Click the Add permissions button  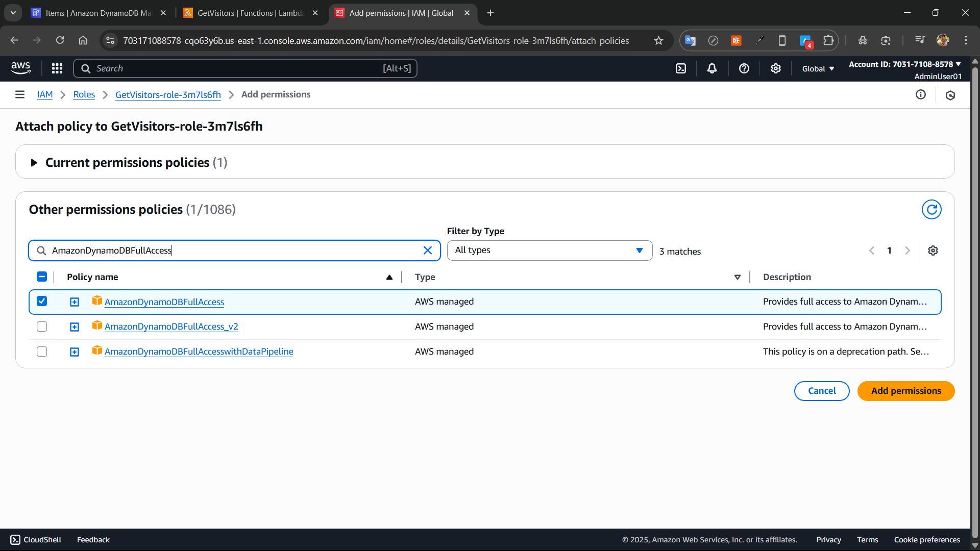(906, 391)
